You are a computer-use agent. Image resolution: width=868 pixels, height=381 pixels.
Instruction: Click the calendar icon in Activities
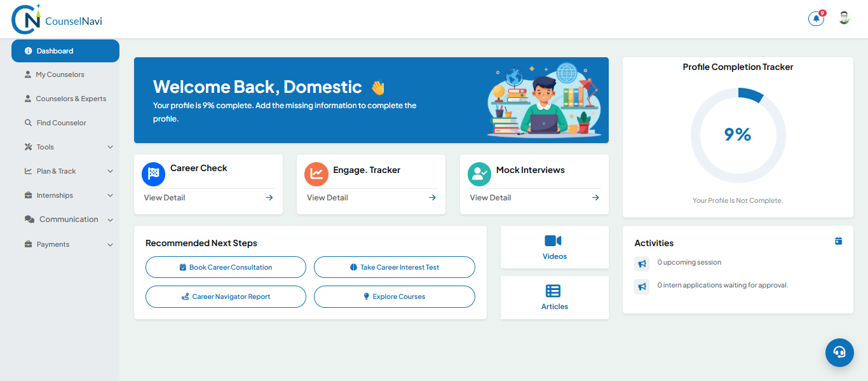click(838, 241)
